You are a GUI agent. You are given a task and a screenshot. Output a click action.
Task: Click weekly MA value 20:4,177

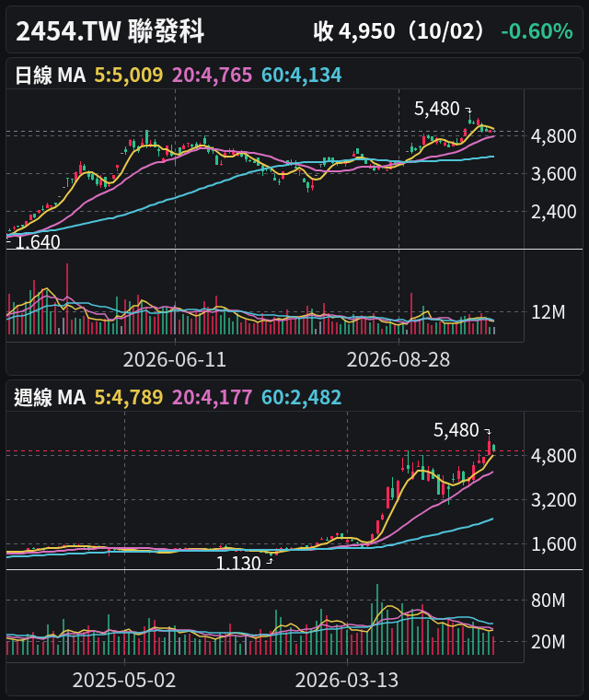pos(212,397)
